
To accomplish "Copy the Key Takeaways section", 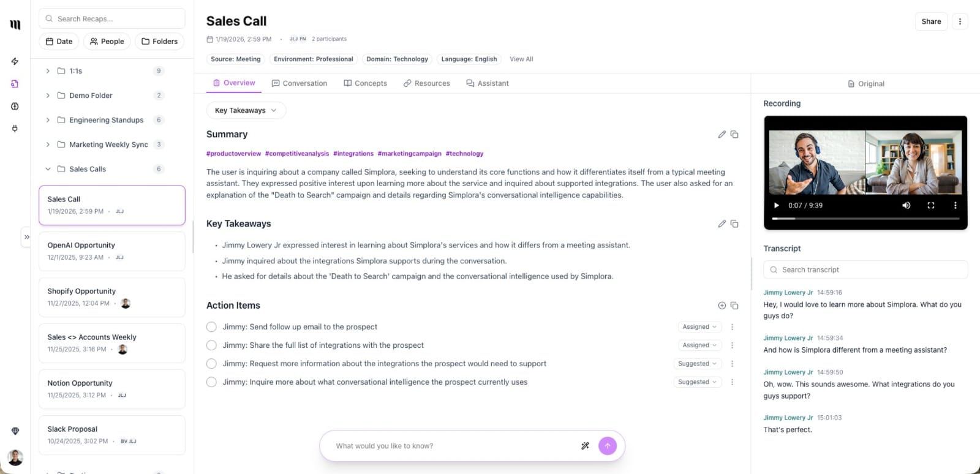I will pos(734,224).
